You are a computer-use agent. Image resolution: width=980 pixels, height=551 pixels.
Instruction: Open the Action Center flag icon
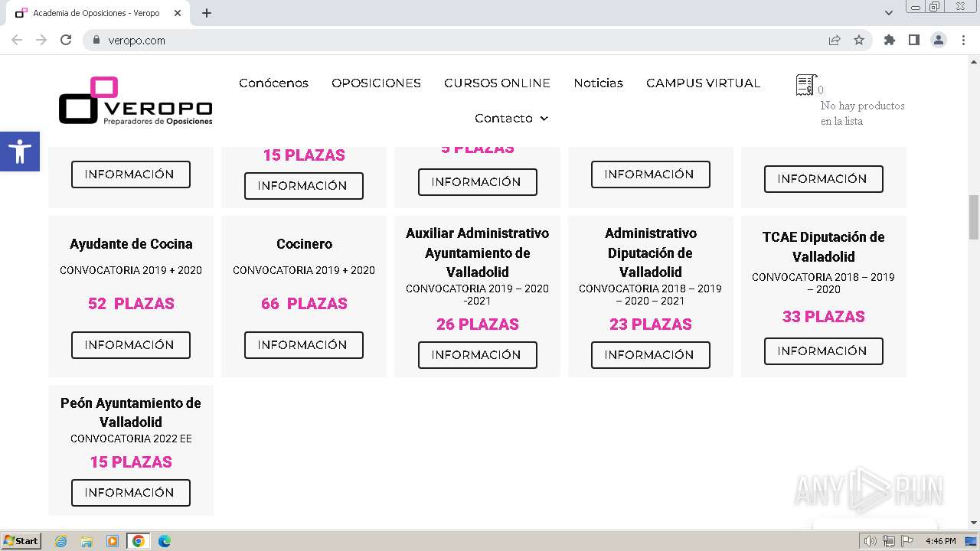click(907, 541)
